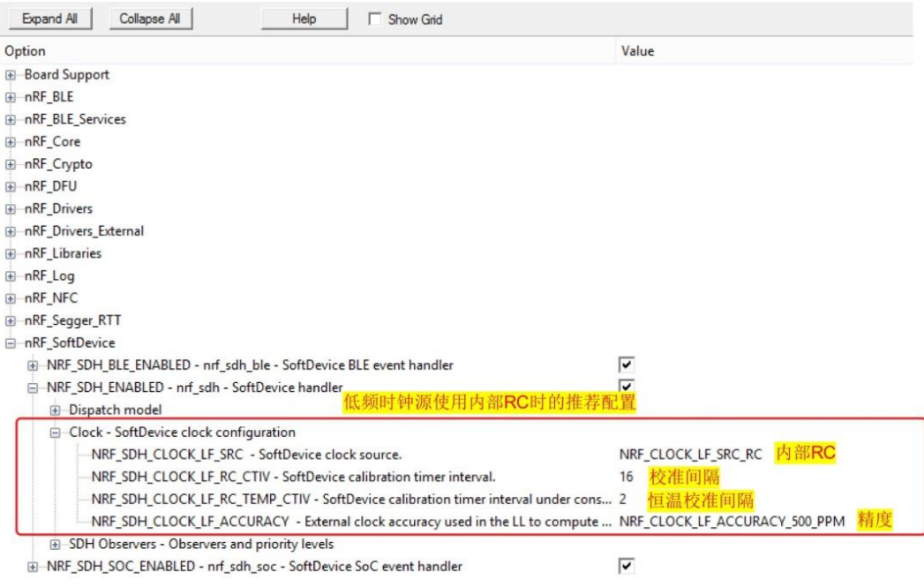
Task: Select the Board Support label
Action: pos(66,75)
